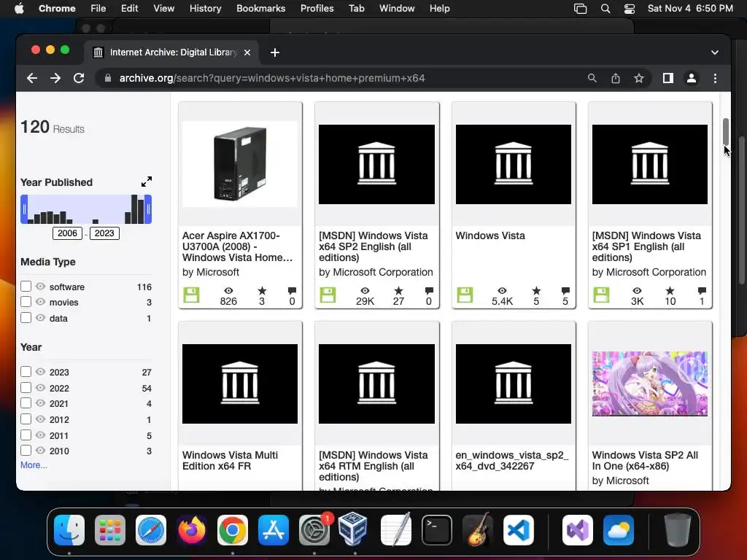Toggle the Chrome side panel icon

tap(668, 78)
